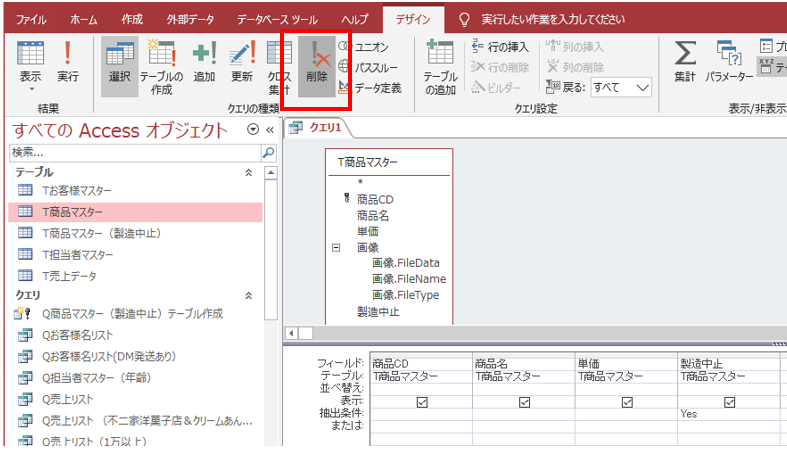787x452 pixels.
Task: Toggle 表示 checkbox for 商品名 column
Action: tap(524, 402)
